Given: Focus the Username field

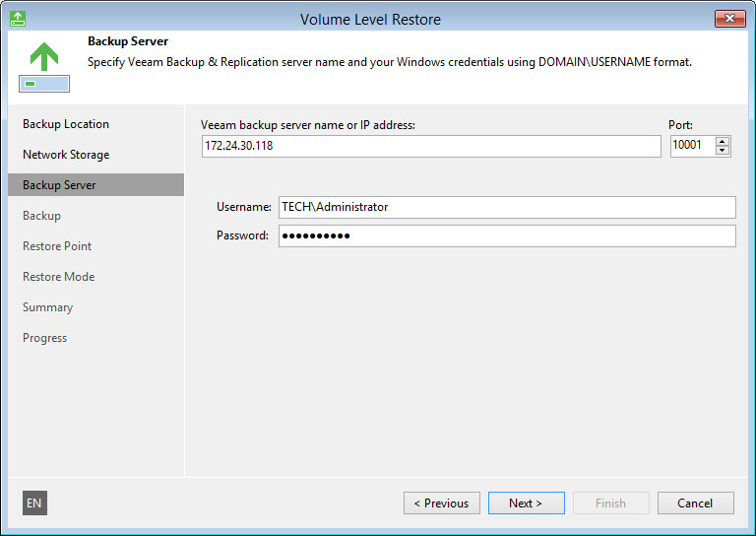Looking at the screenshot, I should click(507, 207).
